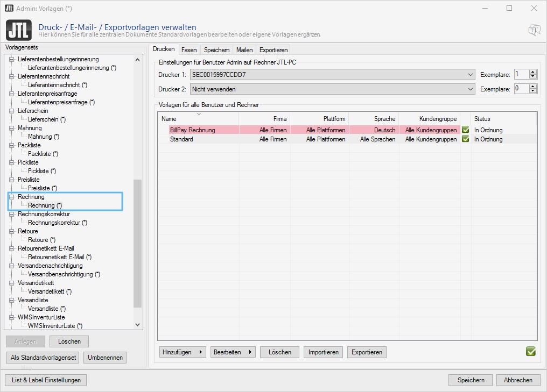Switch to the Faxen tab
The height and width of the screenshot is (392, 547).
[189, 50]
